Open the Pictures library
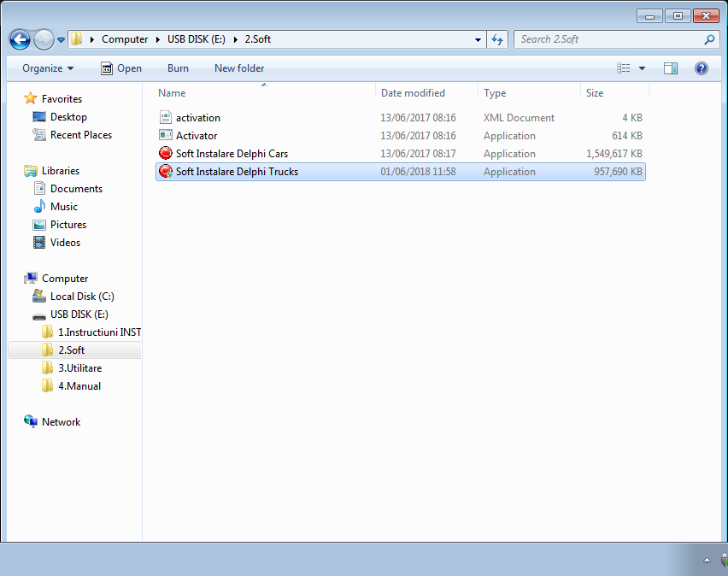The height and width of the screenshot is (576, 728). 68,225
